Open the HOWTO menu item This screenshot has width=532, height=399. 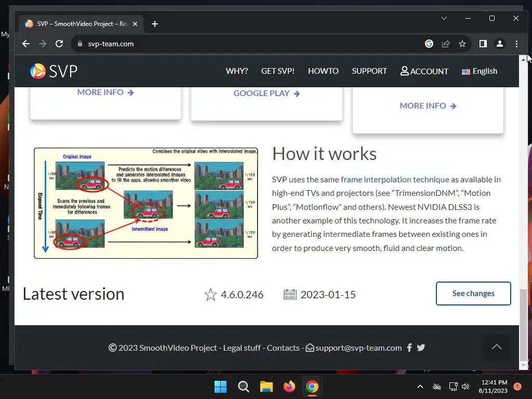click(x=323, y=71)
